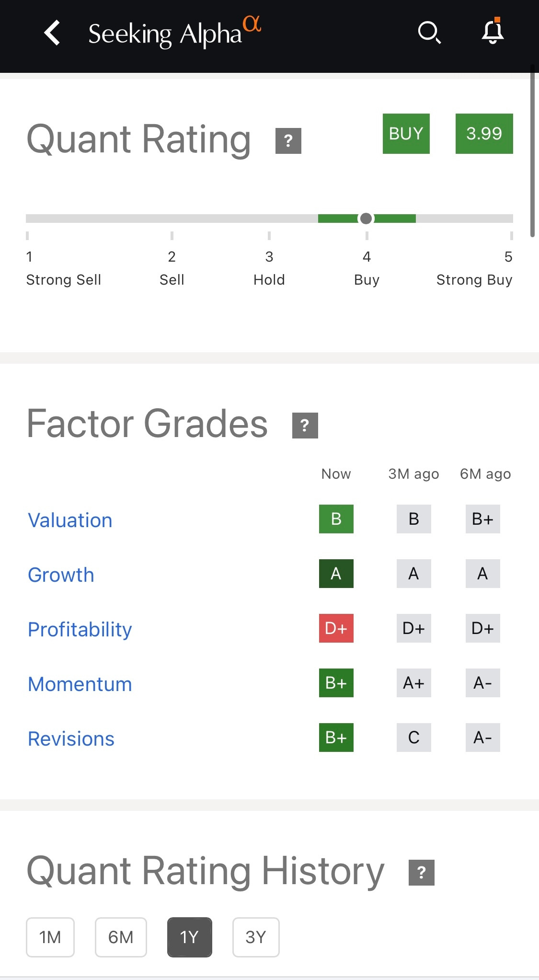Click the quant rating slider marker

pyautogui.click(x=366, y=219)
